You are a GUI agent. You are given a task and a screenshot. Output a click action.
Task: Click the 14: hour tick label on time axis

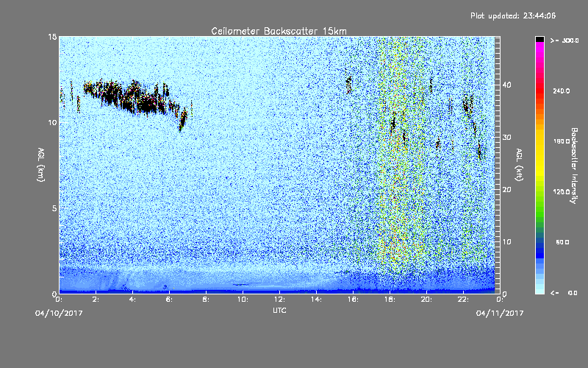coord(316,300)
